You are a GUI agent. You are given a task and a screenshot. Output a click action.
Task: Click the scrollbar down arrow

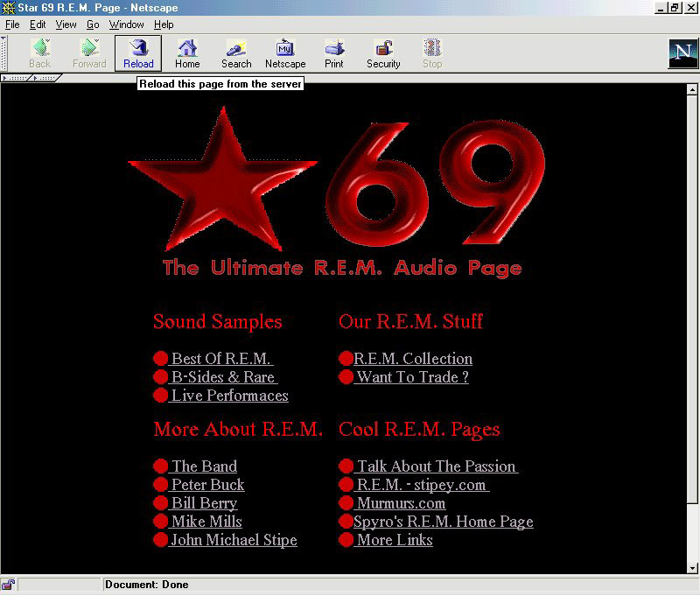point(692,568)
